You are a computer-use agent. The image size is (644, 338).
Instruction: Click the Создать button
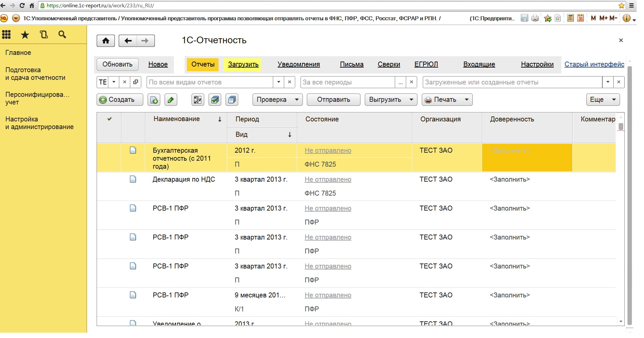[x=120, y=99]
